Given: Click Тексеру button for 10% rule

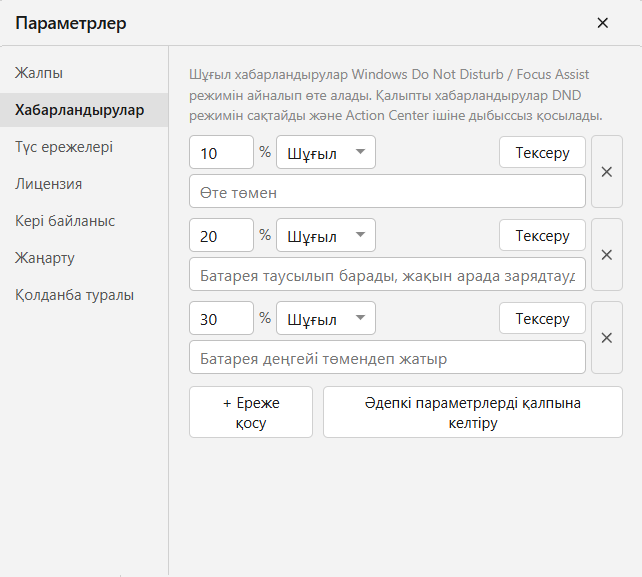Looking at the screenshot, I should 542,152.
